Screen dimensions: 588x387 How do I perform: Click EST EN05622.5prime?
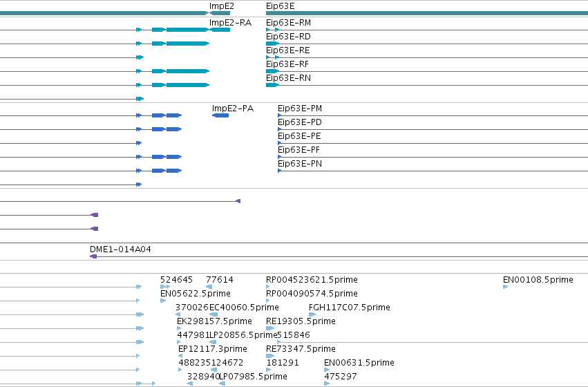tap(196, 294)
